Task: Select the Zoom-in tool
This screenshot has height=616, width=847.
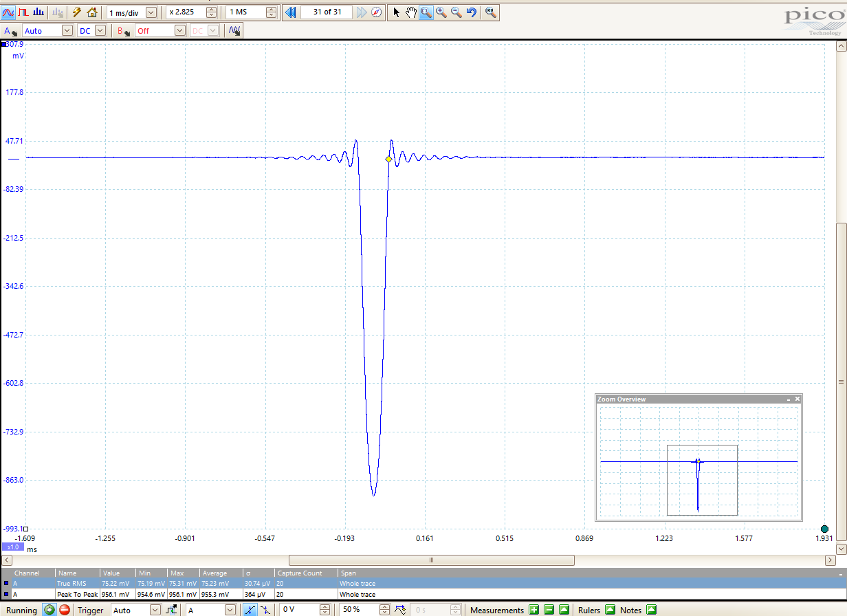Action: coord(441,12)
